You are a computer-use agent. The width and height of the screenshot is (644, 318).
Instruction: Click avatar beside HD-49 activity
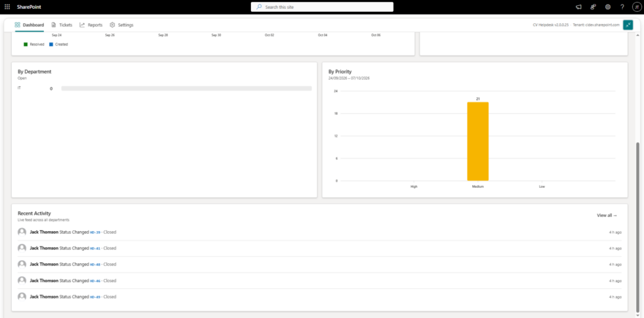22,297
